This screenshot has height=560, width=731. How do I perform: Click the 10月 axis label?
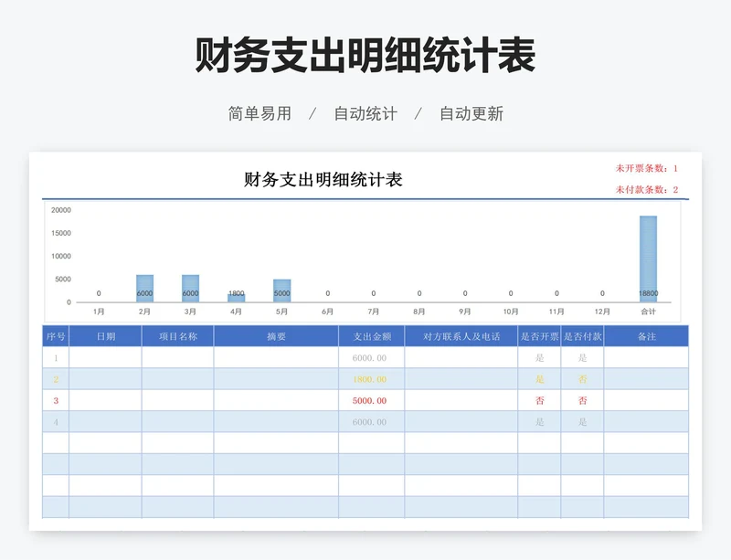point(511,312)
